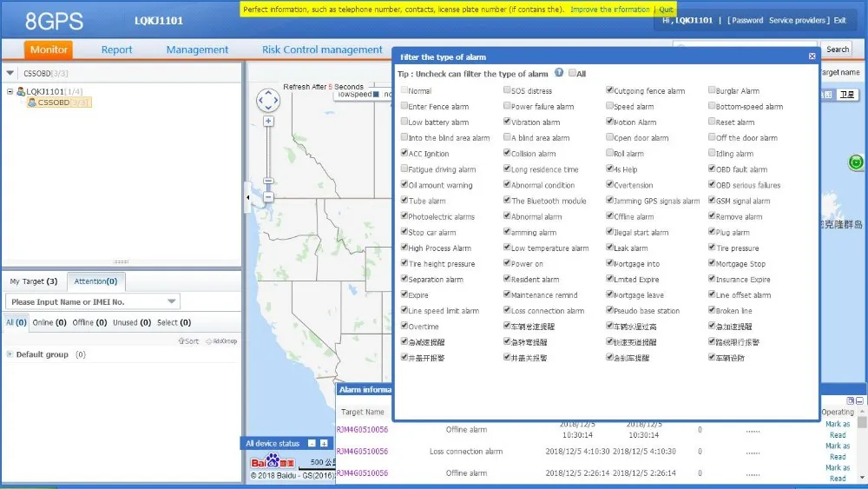Minimize the All device status panel
Screen dimensions: 868x489
point(312,443)
